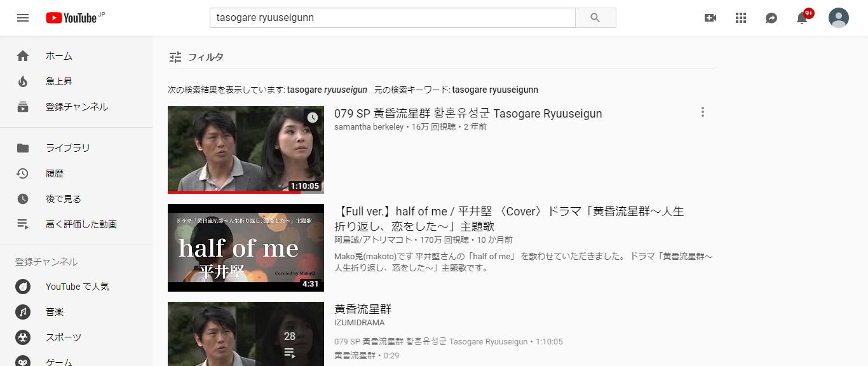Open the messages share icon
868x366 pixels.
(771, 18)
